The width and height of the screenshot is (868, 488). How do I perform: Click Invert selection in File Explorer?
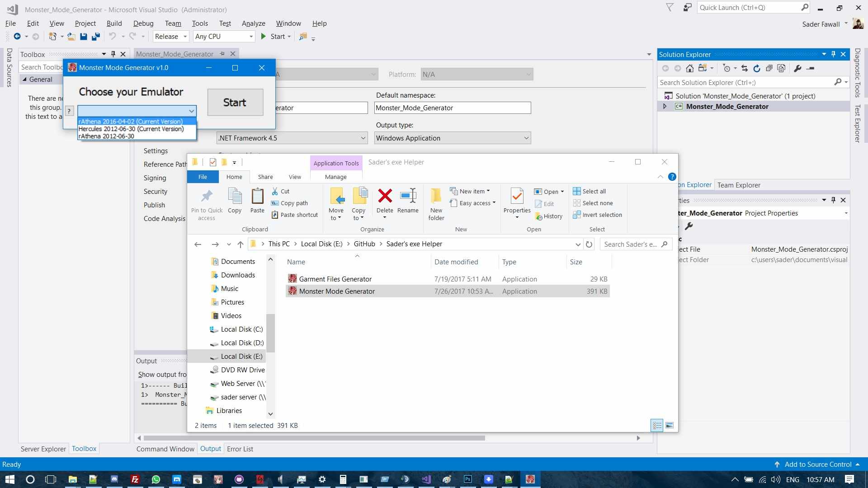(x=597, y=215)
